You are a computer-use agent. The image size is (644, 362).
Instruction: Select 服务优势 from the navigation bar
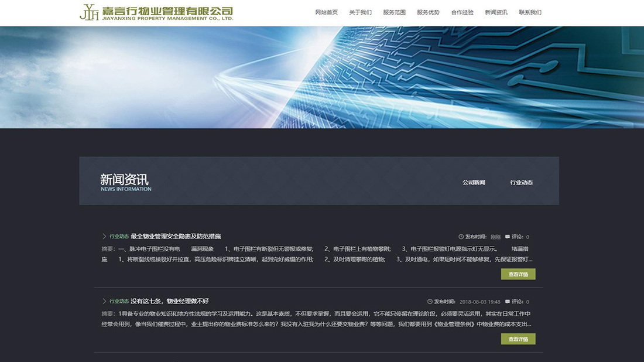click(x=429, y=12)
